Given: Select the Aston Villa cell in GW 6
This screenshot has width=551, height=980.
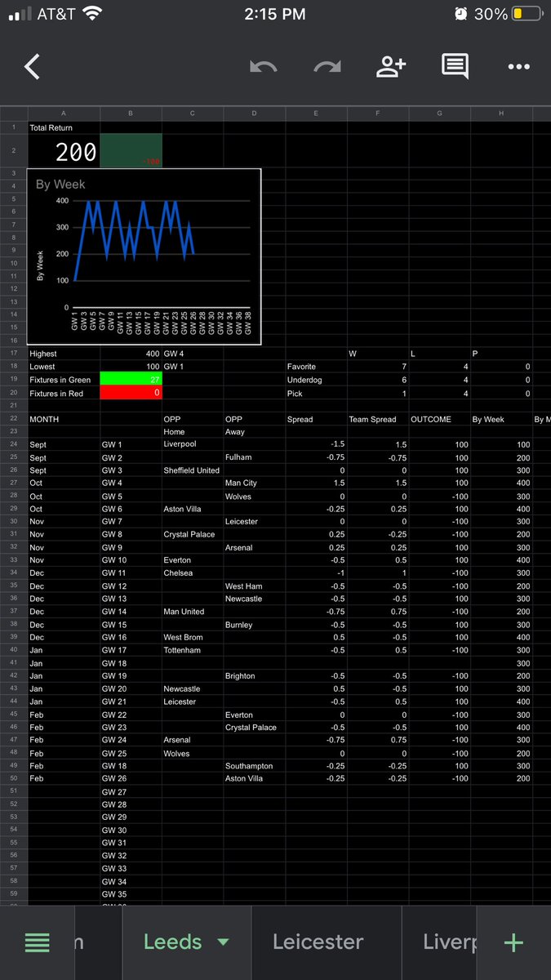Looking at the screenshot, I should click(x=193, y=509).
